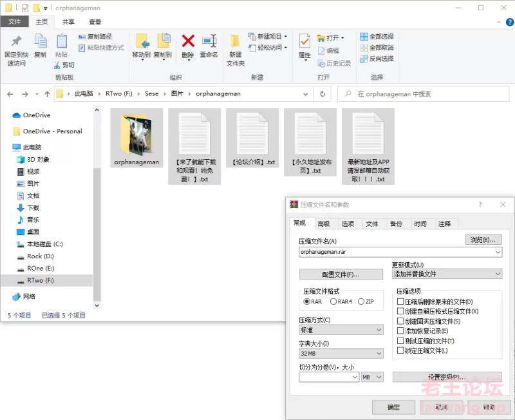Image resolution: width=515 pixels, height=420 pixels.
Task: Switch to Options (选项) tab in dialog
Action: click(x=348, y=224)
